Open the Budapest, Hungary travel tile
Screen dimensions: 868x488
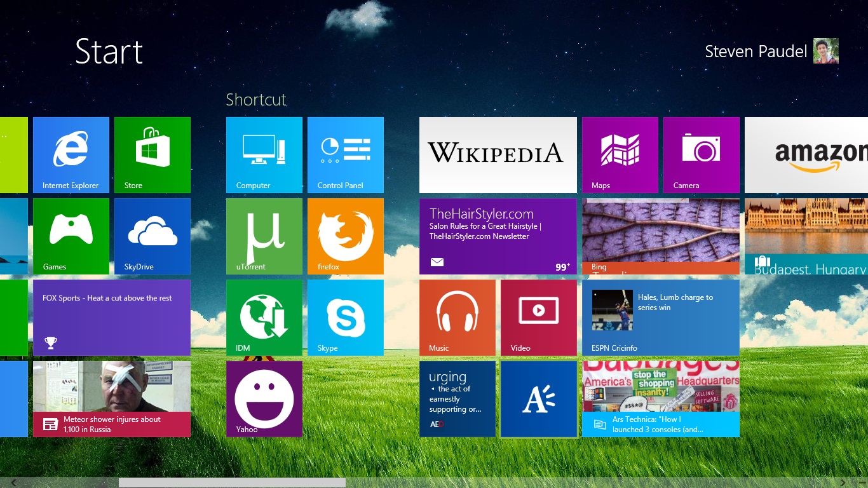coord(806,236)
